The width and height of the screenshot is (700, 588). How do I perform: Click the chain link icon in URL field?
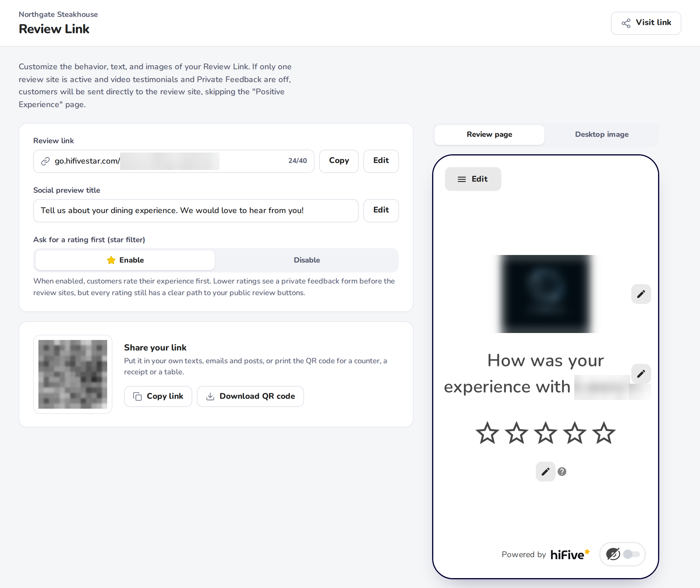pyautogui.click(x=45, y=161)
